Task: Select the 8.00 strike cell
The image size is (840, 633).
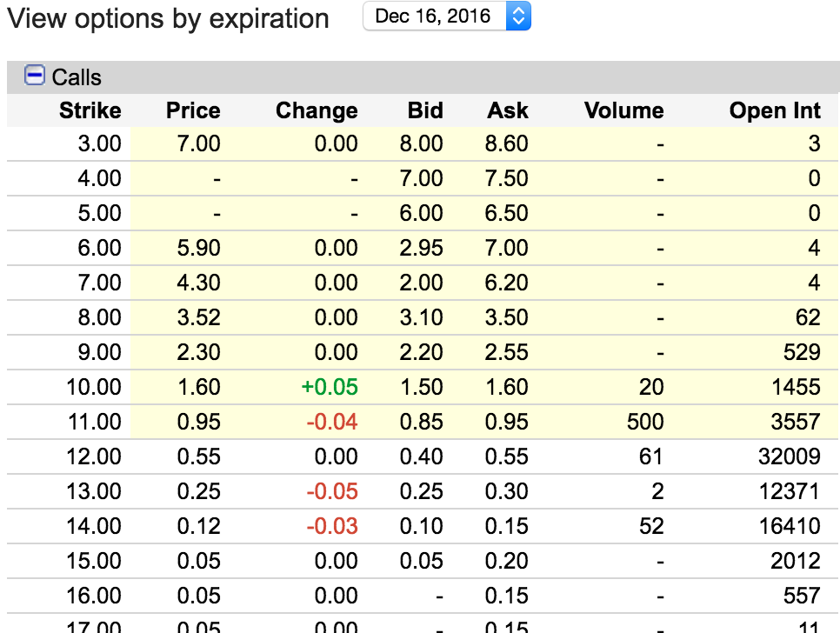Action: point(100,317)
